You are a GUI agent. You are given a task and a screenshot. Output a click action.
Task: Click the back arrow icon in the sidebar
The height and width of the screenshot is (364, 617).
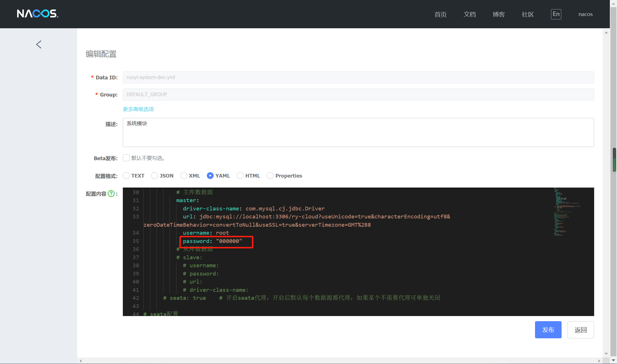[x=39, y=45]
